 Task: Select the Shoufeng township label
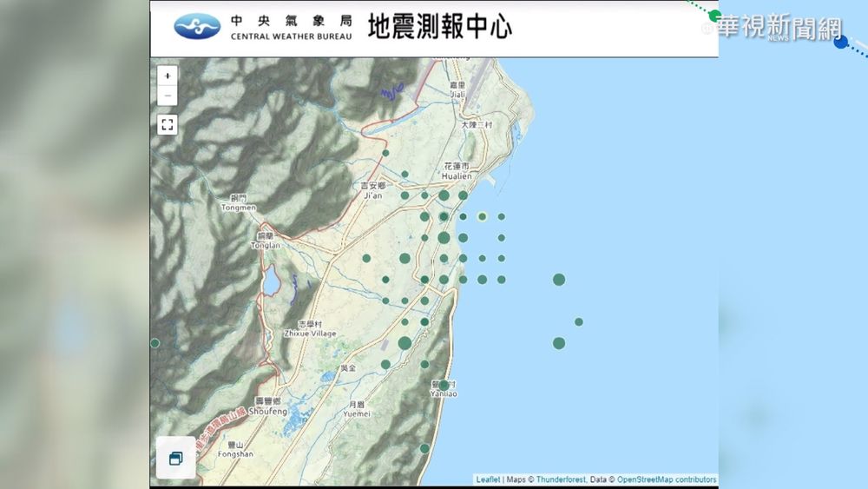268,406
